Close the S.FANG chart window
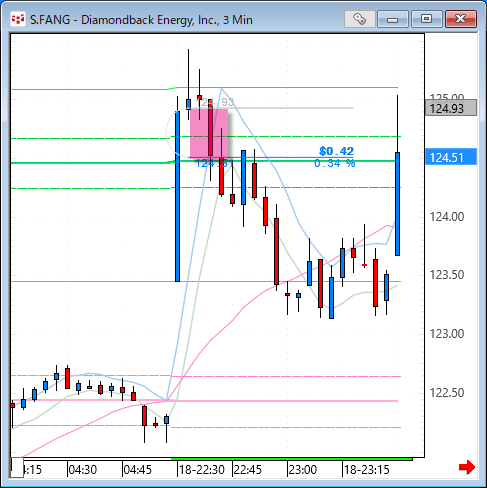Screen dimensions: 487x488 pyautogui.click(x=461, y=19)
